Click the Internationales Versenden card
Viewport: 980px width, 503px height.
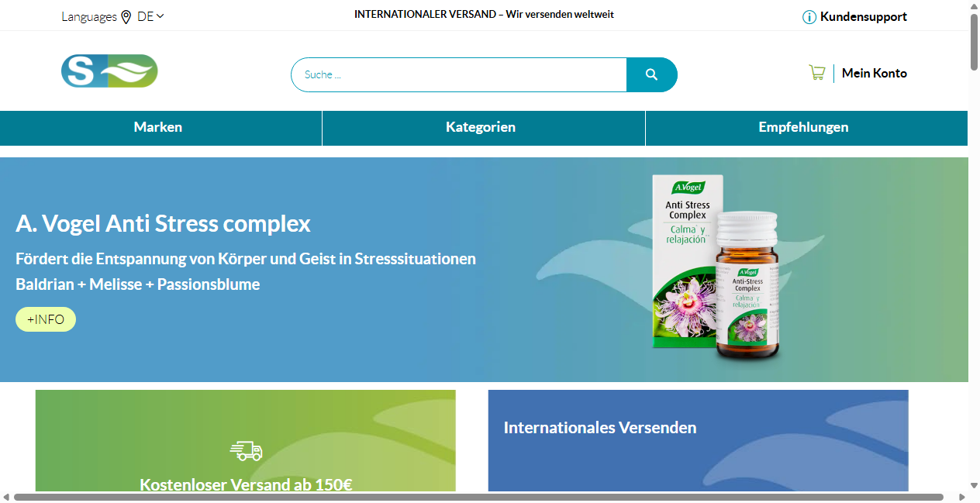coord(698,440)
